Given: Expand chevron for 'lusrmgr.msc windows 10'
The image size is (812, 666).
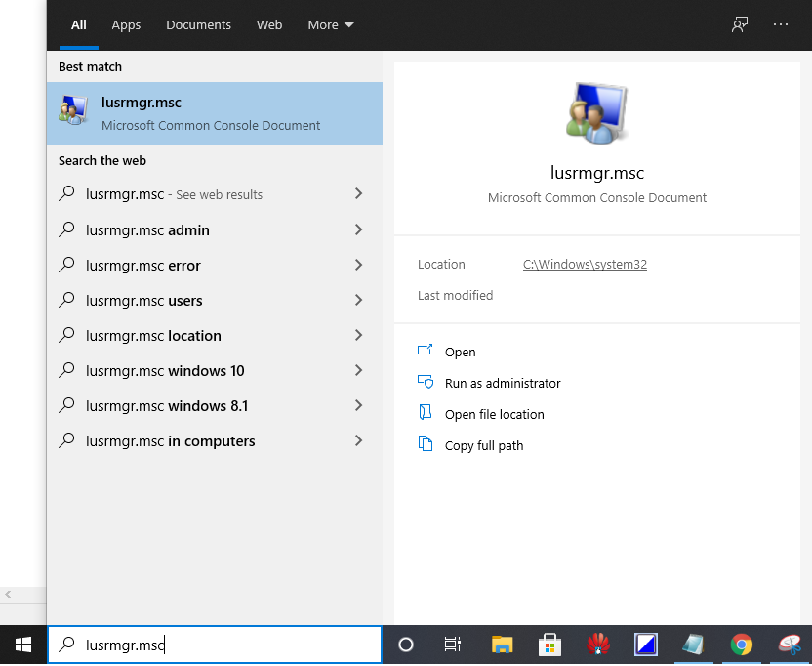Looking at the screenshot, I should (x=358, y=370).
